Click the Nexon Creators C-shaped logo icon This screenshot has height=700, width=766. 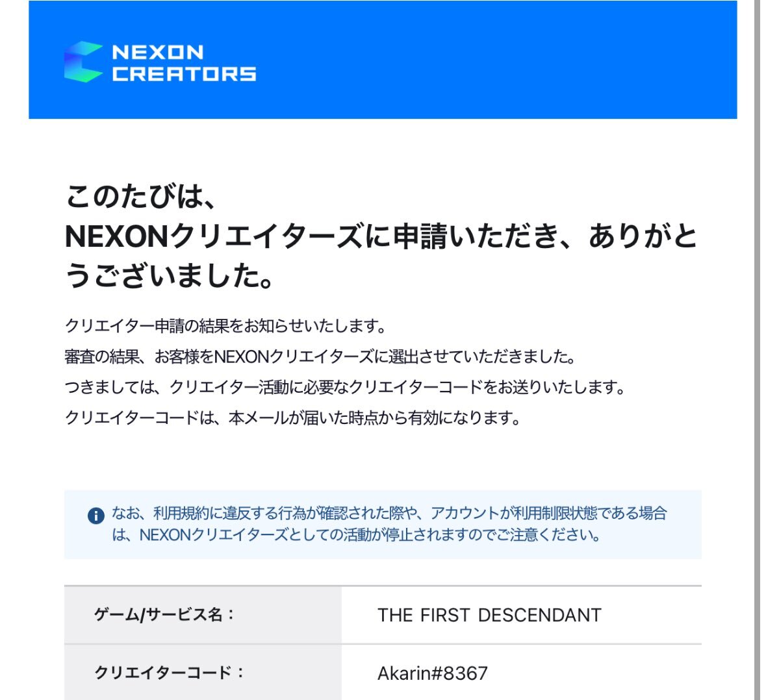(x=83, y=62)
